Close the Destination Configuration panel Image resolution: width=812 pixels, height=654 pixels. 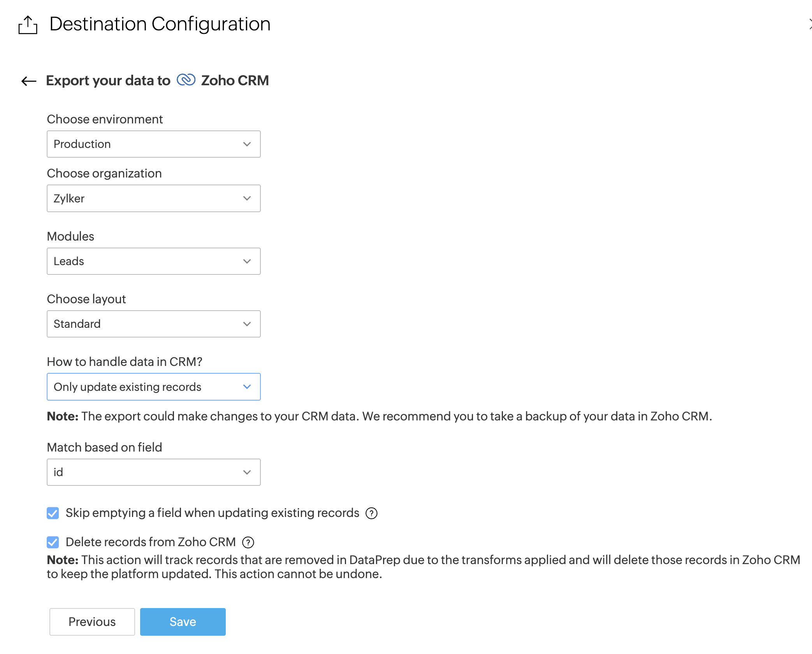[810, 24]
